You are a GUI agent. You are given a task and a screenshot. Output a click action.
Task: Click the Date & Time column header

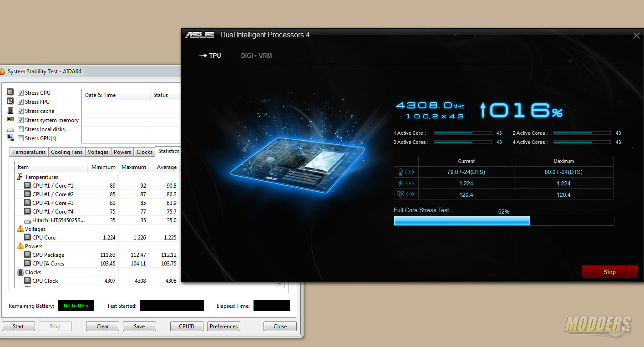pyautogui.click(x=116, y=95)
